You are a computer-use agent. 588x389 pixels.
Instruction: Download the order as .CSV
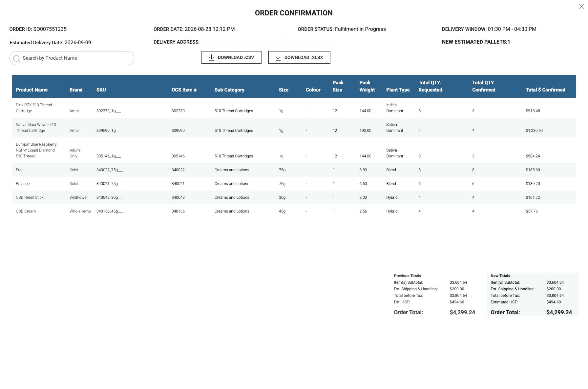click(231, 57)
